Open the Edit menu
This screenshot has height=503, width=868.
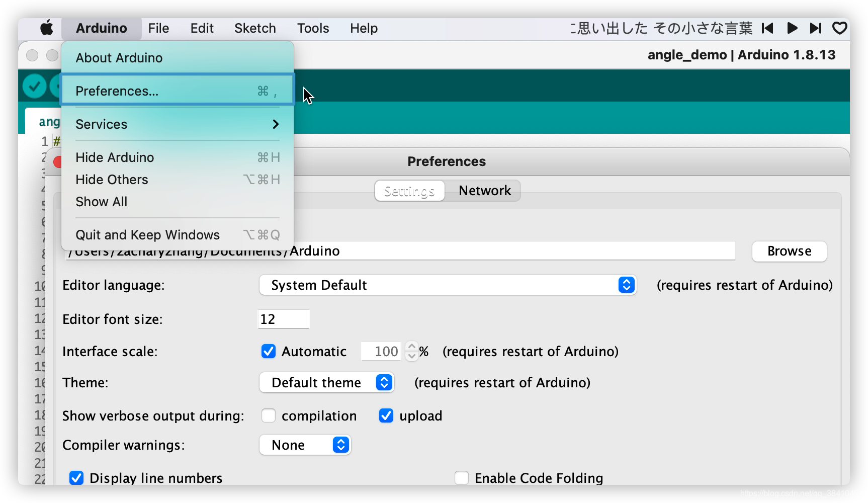click(202, 28)
